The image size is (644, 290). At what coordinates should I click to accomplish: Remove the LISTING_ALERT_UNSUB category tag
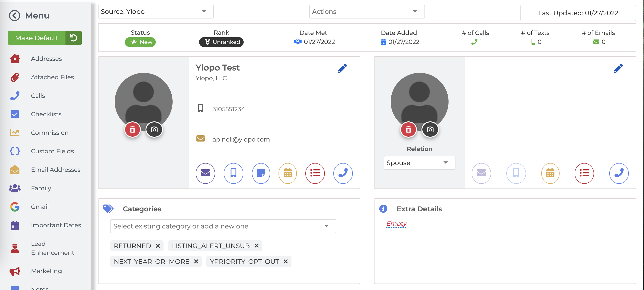(256, 246)
